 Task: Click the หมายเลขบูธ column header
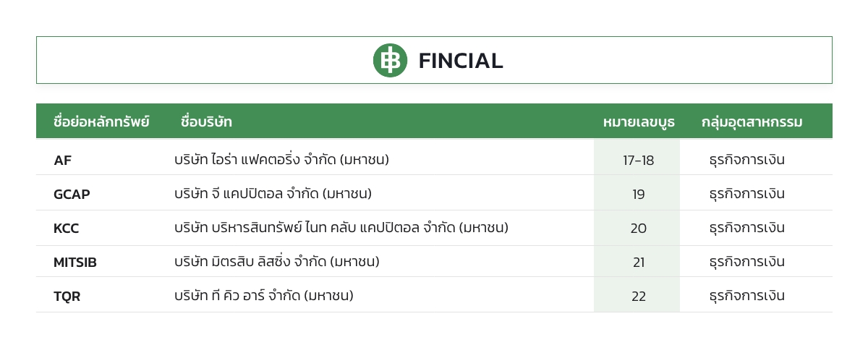[x=639, y=122]
